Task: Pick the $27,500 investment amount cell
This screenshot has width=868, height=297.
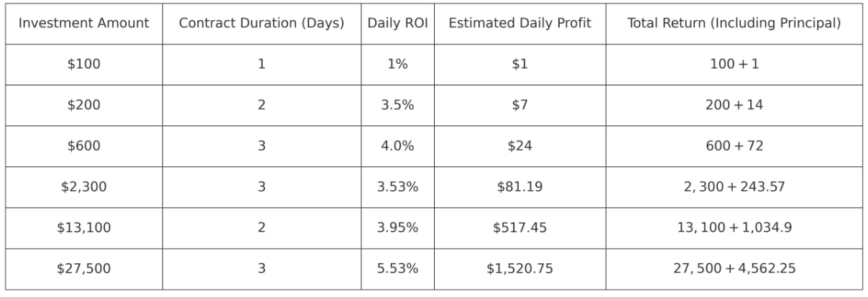Action: pyautogui.click(x=84, y=268)
